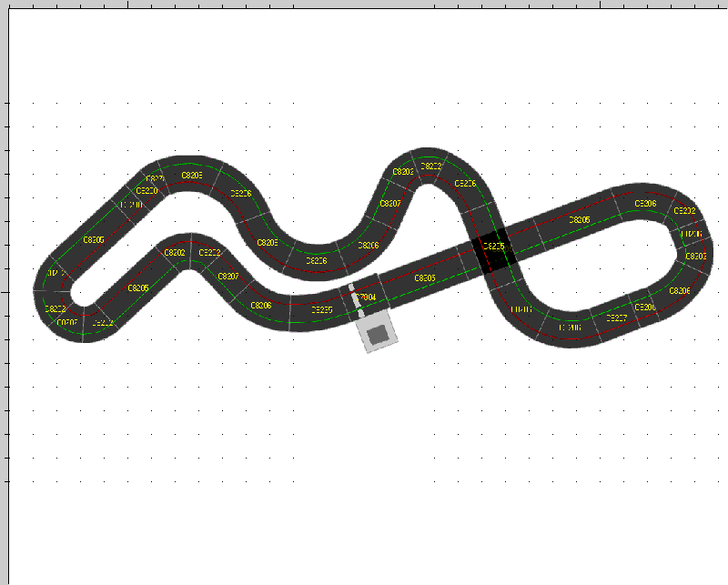Click the C8205 straight right of the crossover
The width and height of the screenshot is (728, 585).
point(579,220)
